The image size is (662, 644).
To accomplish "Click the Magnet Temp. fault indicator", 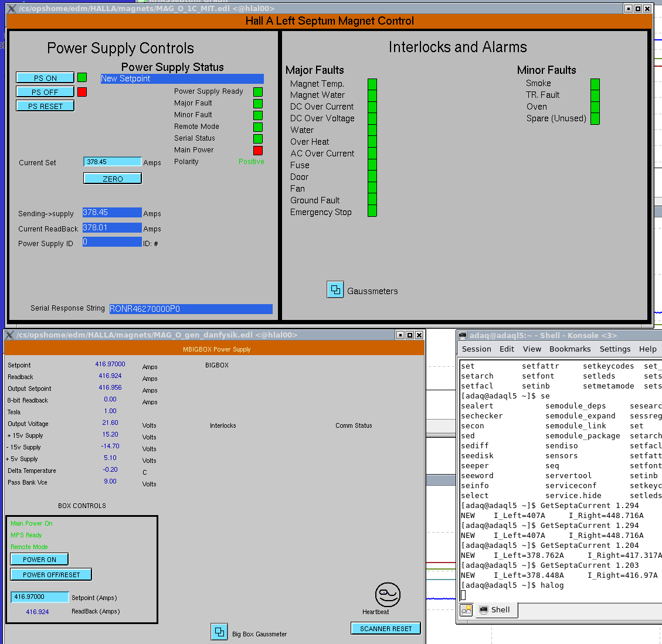I will pyautogui.click(x=372, y=84).
